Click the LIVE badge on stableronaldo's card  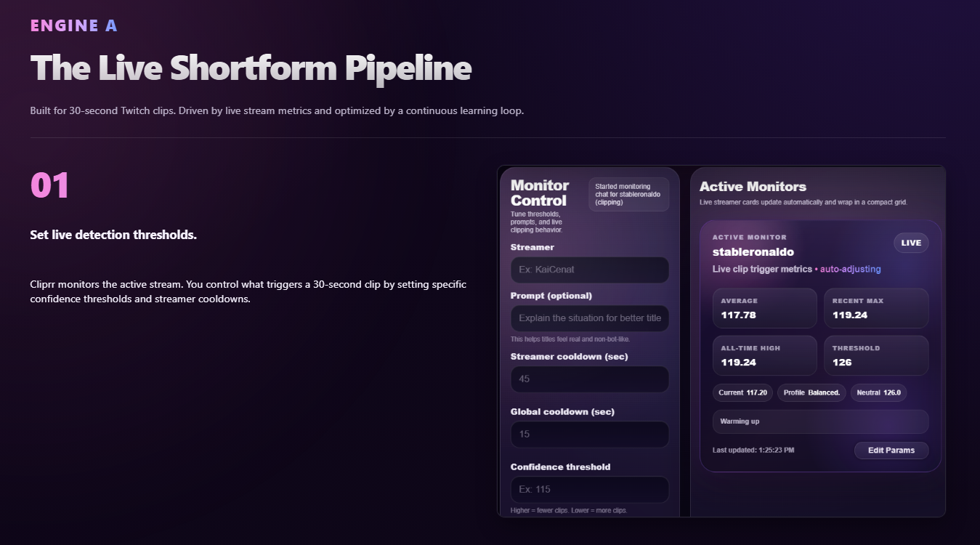pos(910,243)
